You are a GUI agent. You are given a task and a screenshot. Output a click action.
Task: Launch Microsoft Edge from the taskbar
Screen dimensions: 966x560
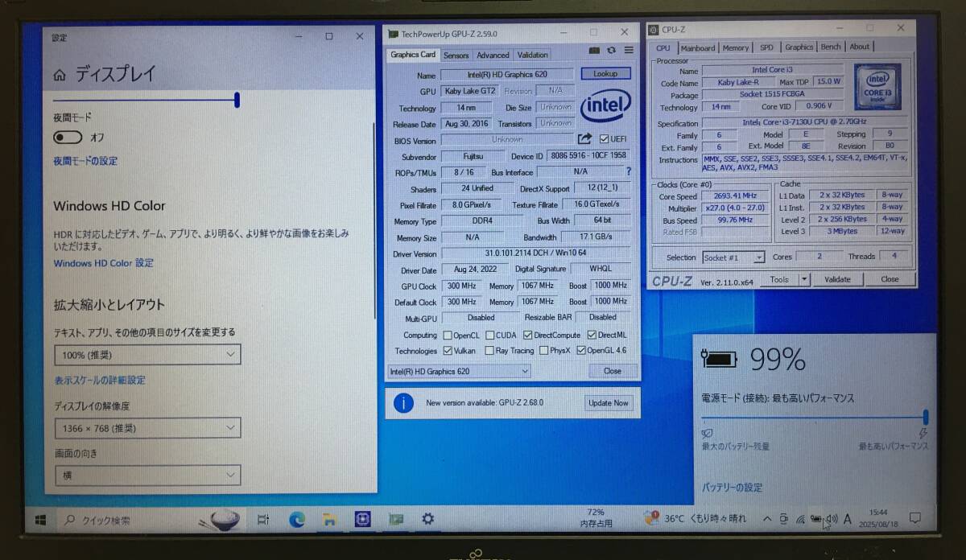tap(297, 520)
